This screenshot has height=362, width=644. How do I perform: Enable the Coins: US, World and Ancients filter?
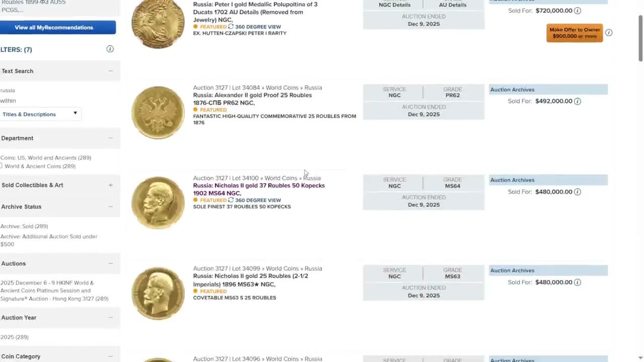pyautogui.click(x=46, y=157)
